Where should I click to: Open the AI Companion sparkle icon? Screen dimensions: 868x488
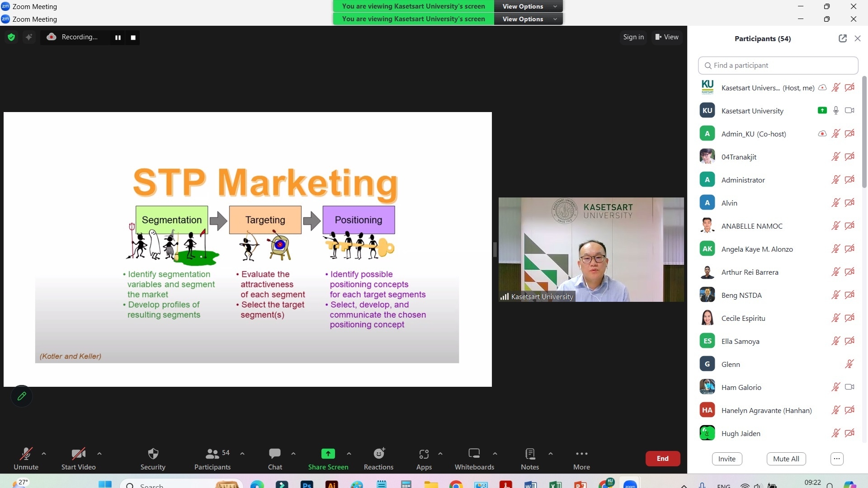[29, 37]
